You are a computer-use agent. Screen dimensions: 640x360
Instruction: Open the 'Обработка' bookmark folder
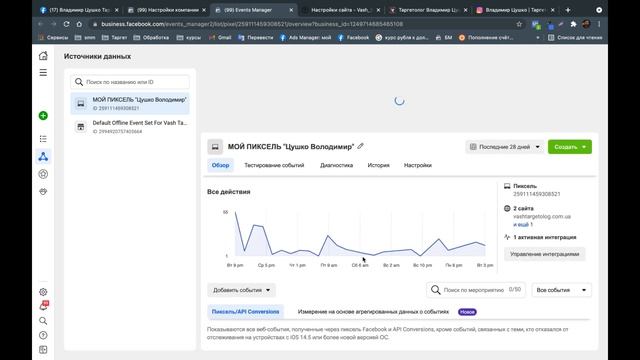(x=151, y=38)
